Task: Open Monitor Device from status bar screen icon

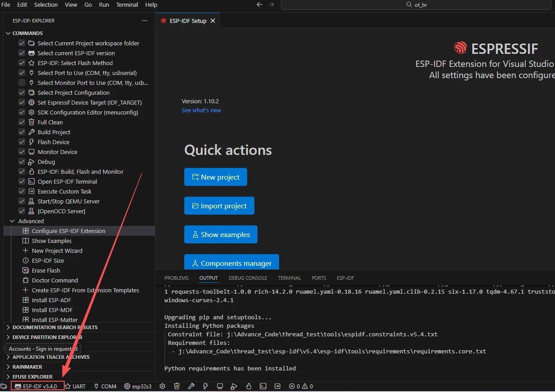Action: [x=220, y=386]
